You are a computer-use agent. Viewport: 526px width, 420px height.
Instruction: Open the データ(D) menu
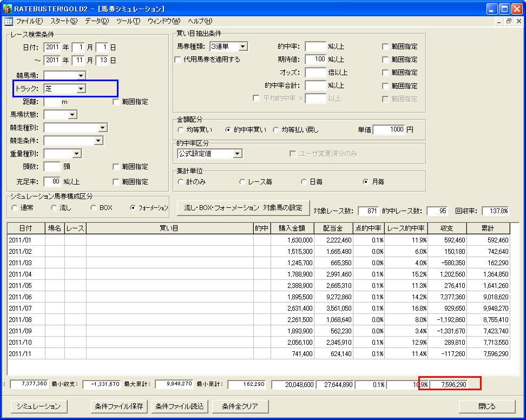pyautogui.click(x=97, y=21)
